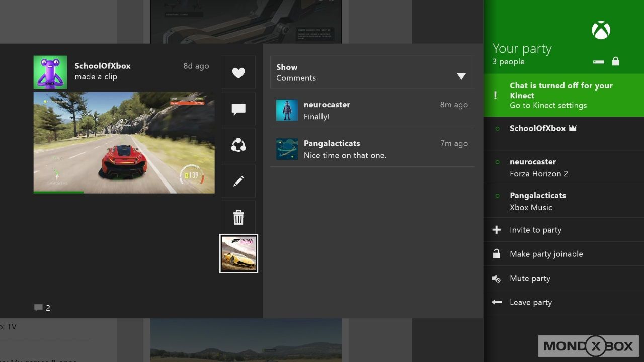Expand the Show Comments dropdown arrow
Viewport: 644px width, 362px height.
pyautogui.click(x=461, y=76)
